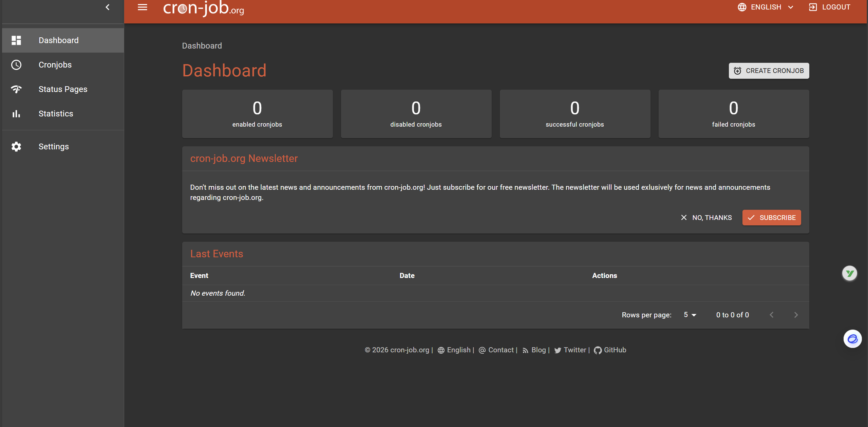Click the Dashboard breadcrumb text
The height and width of the screenshot is (427, 868).
point(202,46)
